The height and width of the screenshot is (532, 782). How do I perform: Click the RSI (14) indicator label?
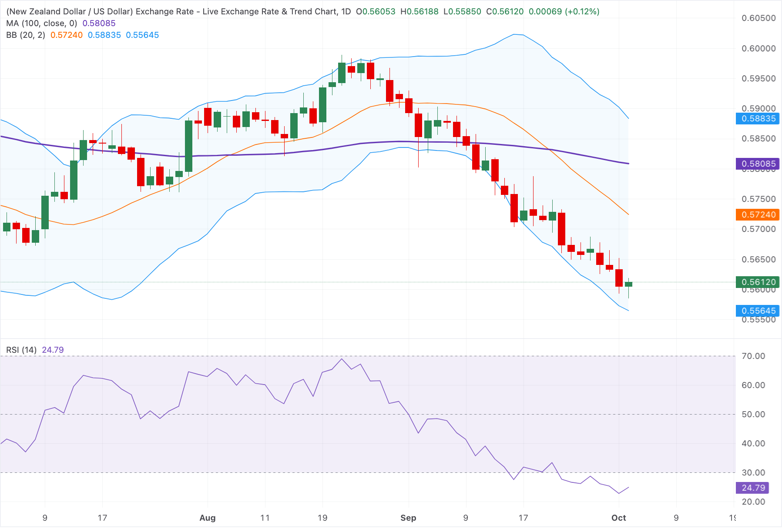(21, 350)
